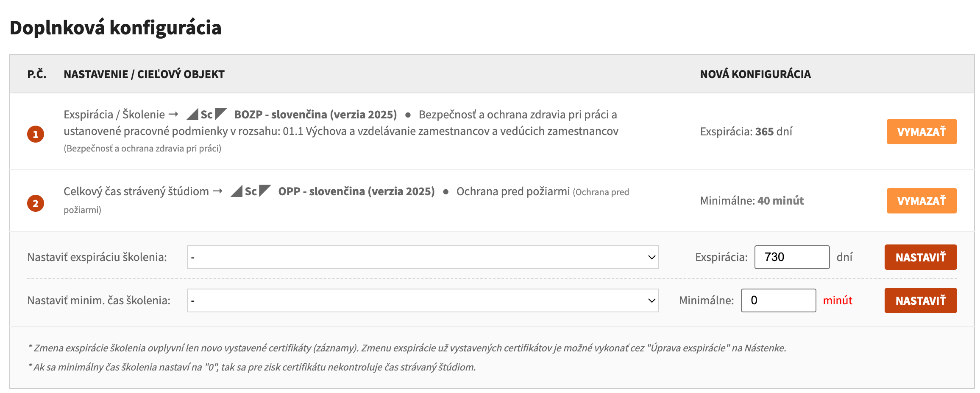Click the BOZP - slovenčina (verzia 2025) title
This screenshot has width=980, height=393.
pyautogui.click(x=315, y=115)
